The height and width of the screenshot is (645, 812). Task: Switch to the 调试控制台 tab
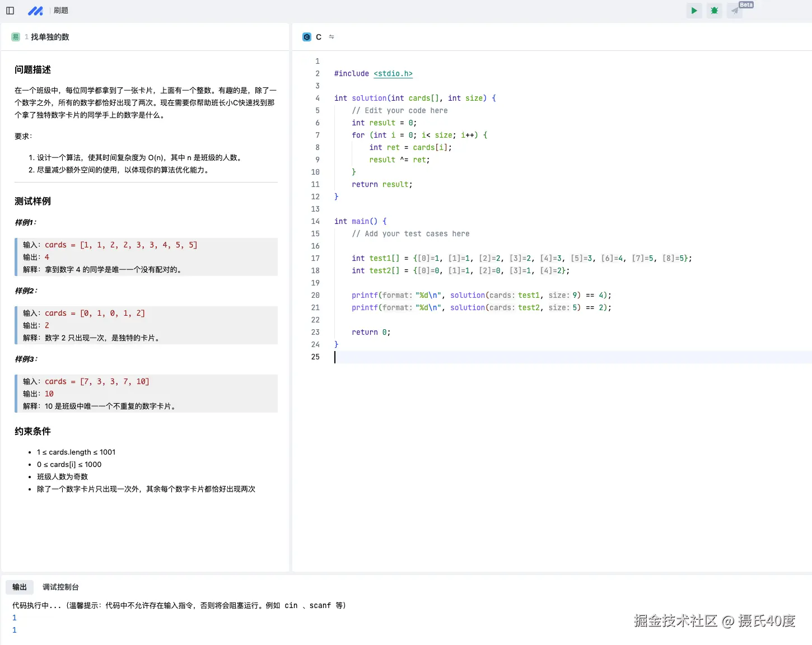pos(60,587)
